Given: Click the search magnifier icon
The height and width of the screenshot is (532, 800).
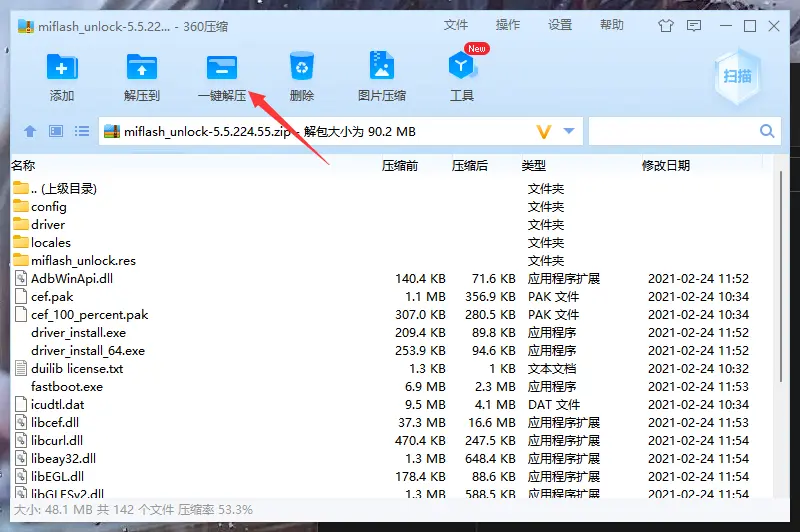Looking at the screenshot, I should coord(767,131).
